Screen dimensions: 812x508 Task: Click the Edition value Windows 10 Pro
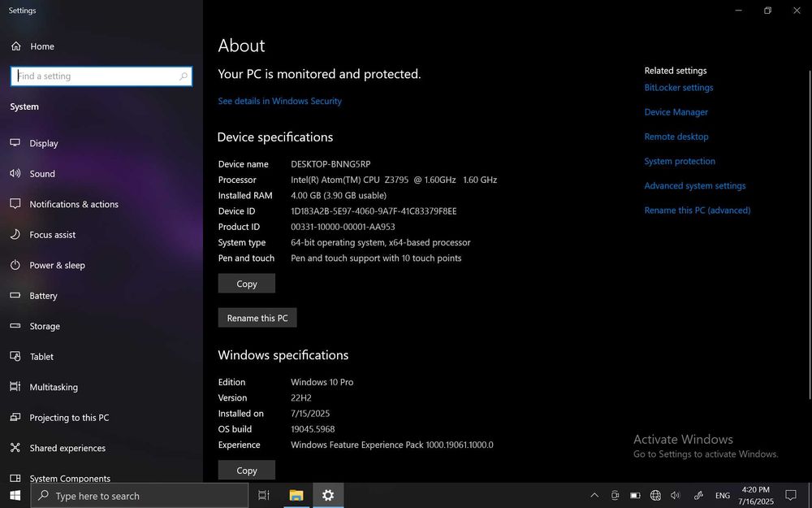tap(322, 382)
